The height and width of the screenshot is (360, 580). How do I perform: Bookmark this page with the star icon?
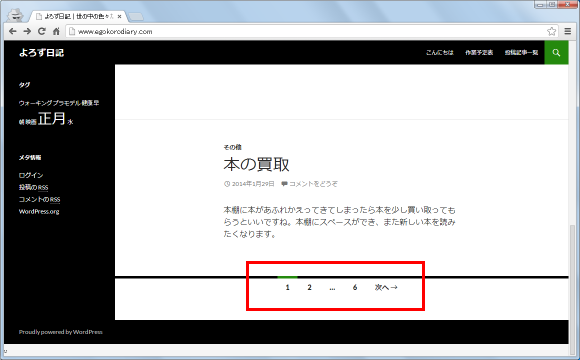[552, 31]
